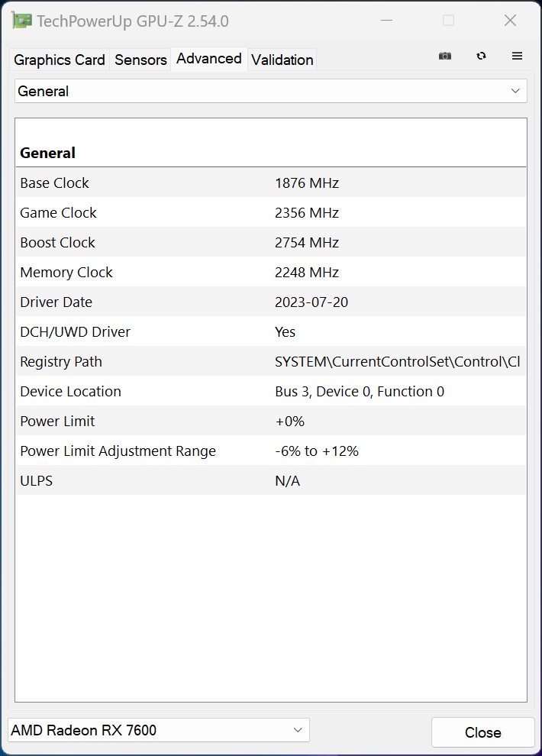Open the Sensors tab

coord(140,60)
